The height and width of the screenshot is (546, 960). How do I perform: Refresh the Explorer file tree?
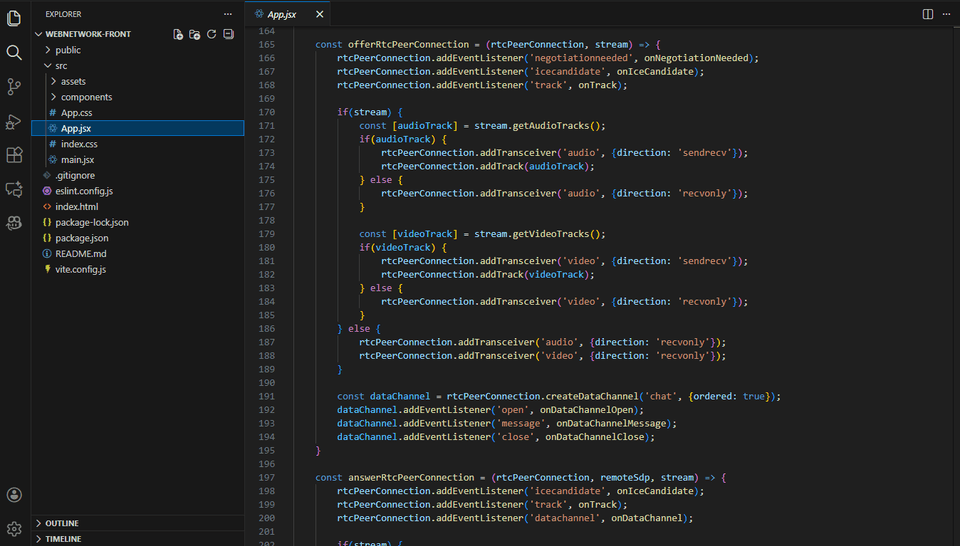(211, 34)
